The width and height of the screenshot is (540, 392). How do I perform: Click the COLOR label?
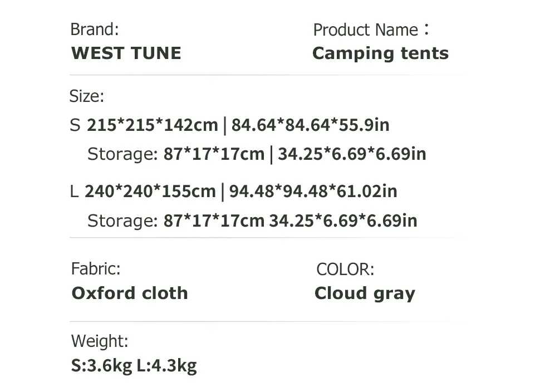click(x=345, y=269)
